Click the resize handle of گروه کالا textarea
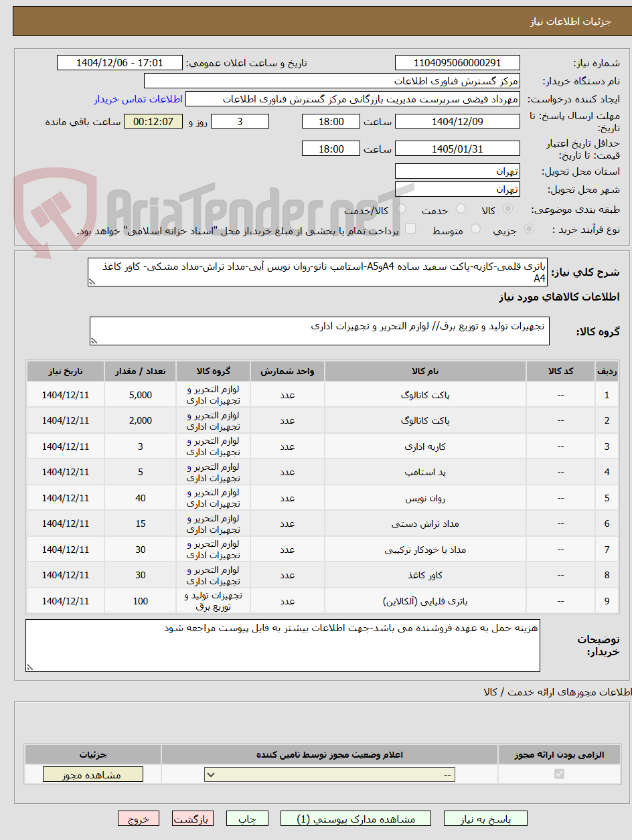Image resolution: width=632 pixels, height=840 pixels. pos(94,341)
